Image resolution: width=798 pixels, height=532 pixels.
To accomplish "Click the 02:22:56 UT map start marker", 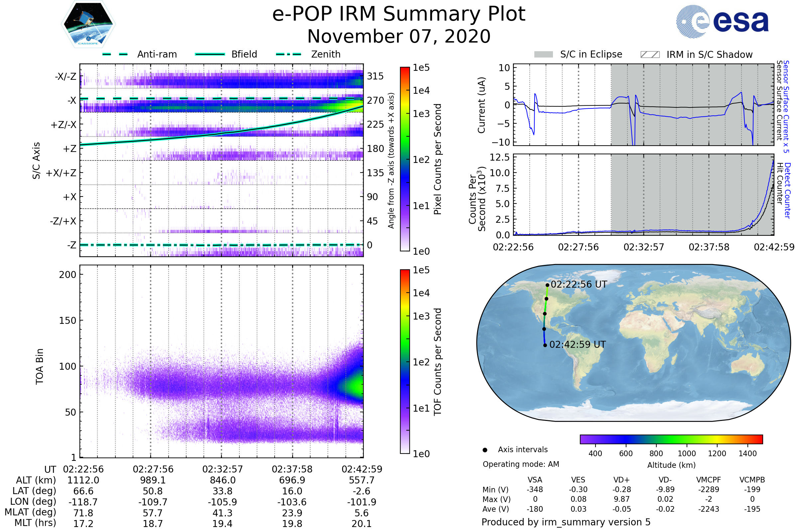I will point(547,285).
